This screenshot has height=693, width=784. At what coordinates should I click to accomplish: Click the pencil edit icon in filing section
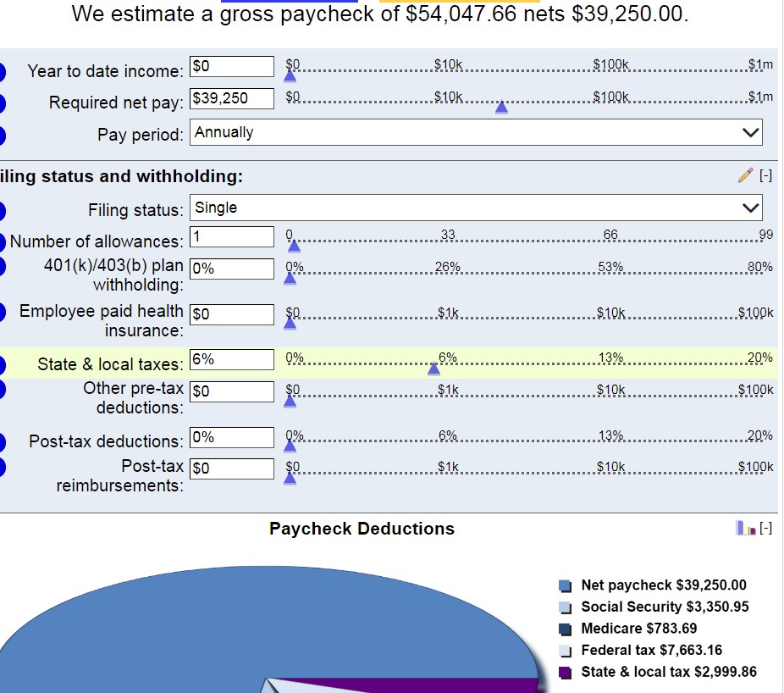point(745,175)
